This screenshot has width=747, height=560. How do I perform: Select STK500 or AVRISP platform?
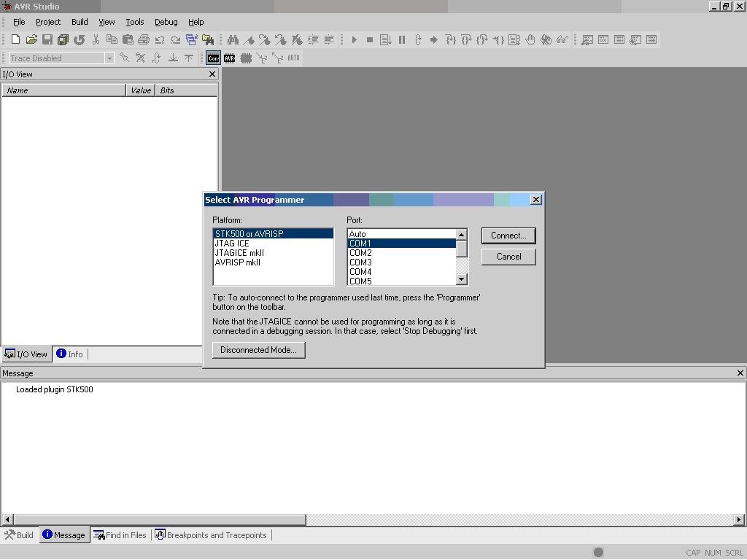[273, 234]
